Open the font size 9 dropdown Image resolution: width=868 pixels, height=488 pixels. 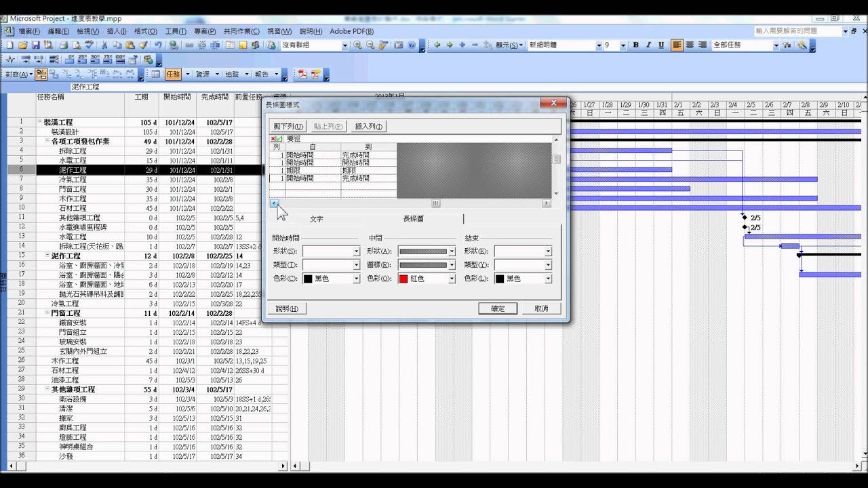click(623, 45)
